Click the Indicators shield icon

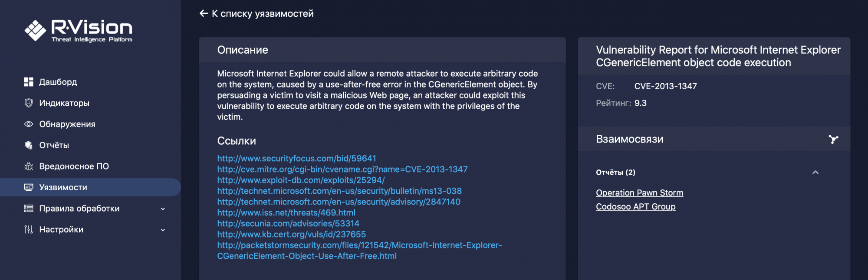click(29, 103)
